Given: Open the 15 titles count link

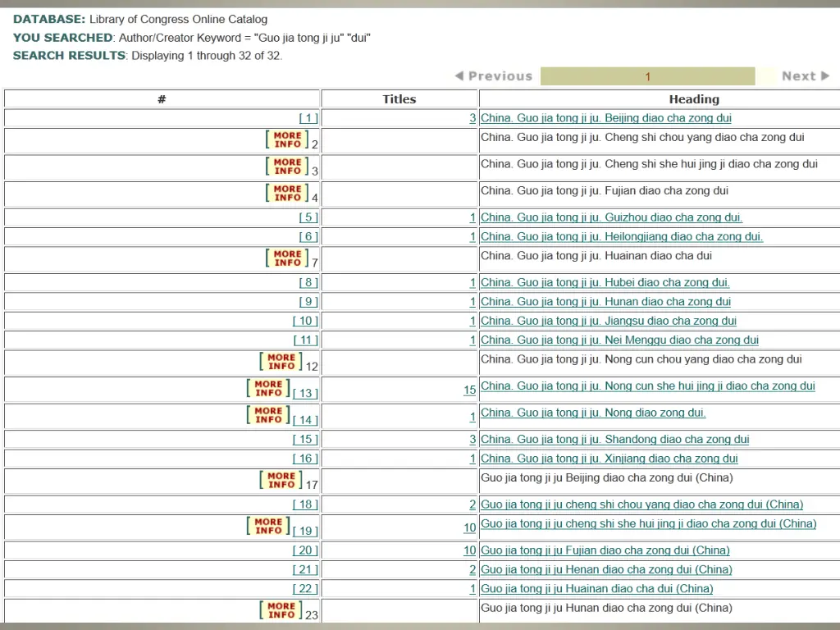Looking at the screenshot, I should 469,390.
